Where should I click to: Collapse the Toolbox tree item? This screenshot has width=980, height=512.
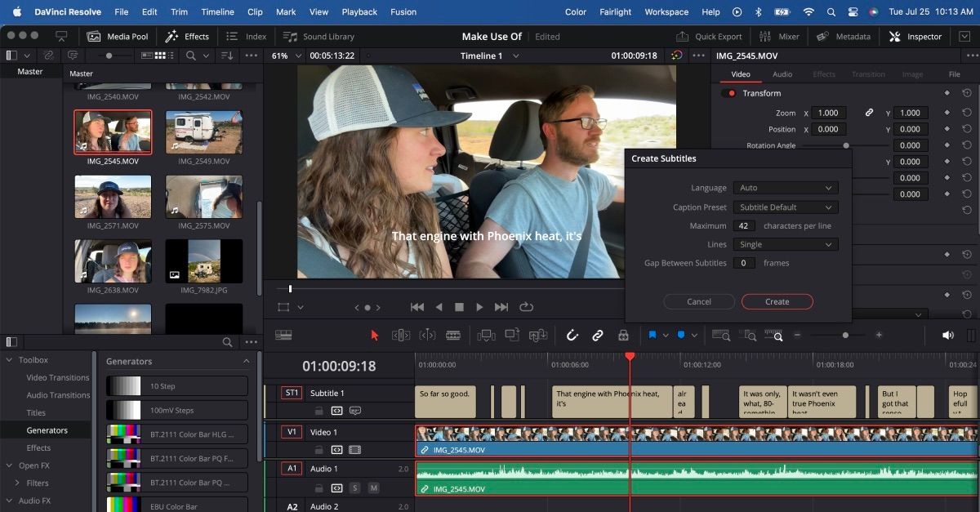[9, 359]
